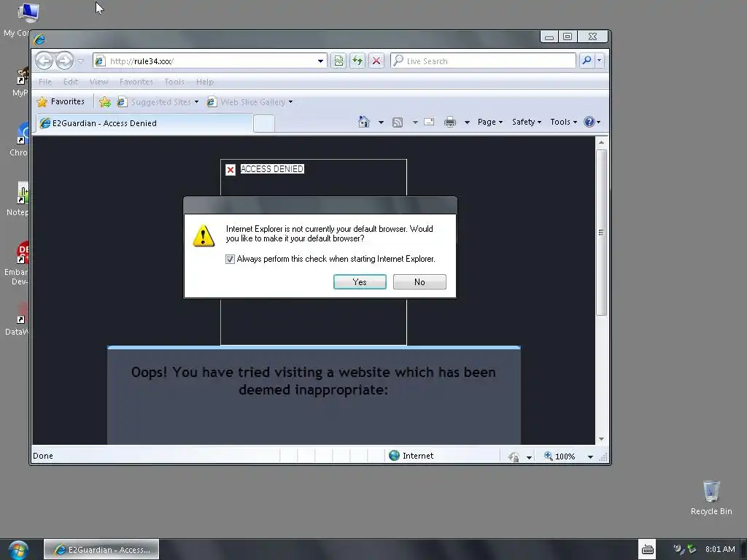Viewport: 747px width, 560px height.
Task: Open the View menu
Action: point(98,82)
